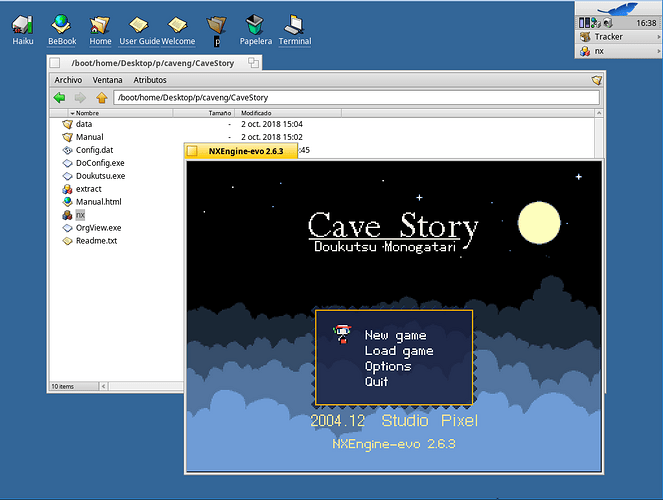Select the Manual.html file name

click(x=99, y=202)
